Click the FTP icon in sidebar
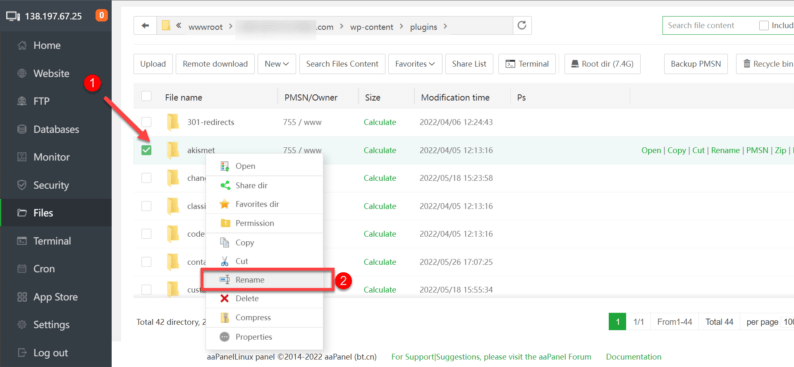 tap(22, 101)
